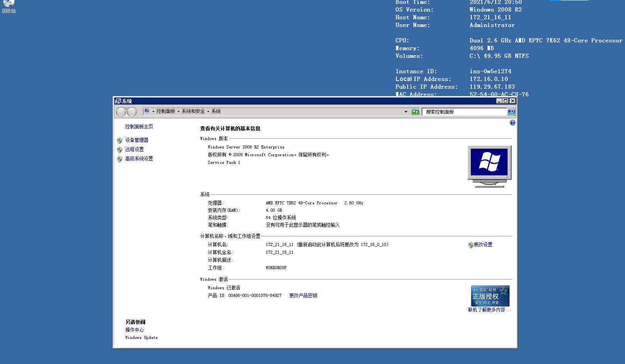Close the 系统 window
Screen dimensions: 625x364
point(512,101)
